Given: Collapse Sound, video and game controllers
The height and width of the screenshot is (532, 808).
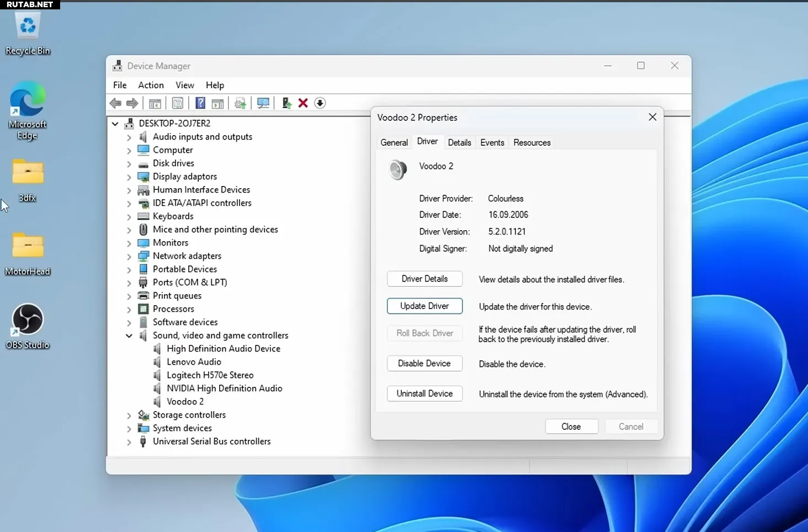Looking at the screenshot, I should [x=129, y=336].
